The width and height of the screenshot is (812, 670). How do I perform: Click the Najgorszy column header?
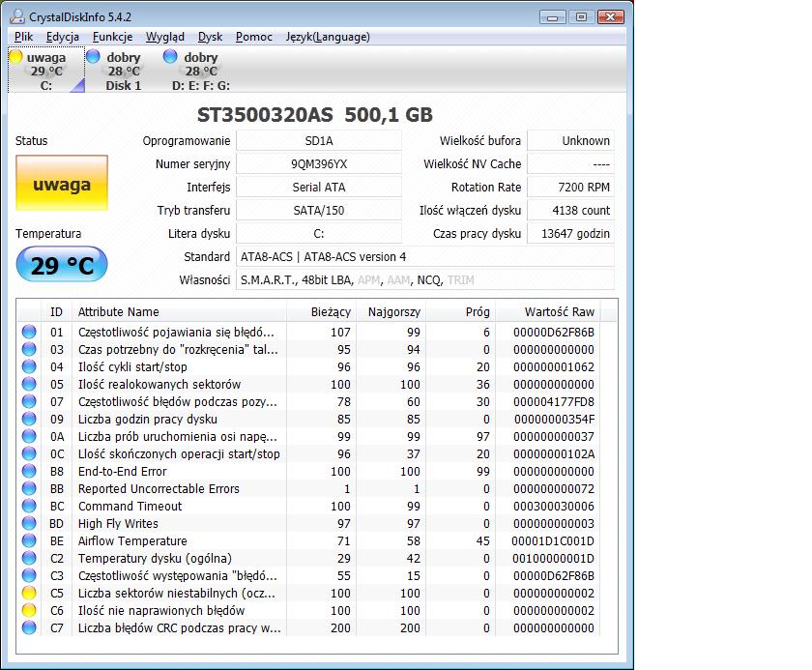click(x=391, y=311)
